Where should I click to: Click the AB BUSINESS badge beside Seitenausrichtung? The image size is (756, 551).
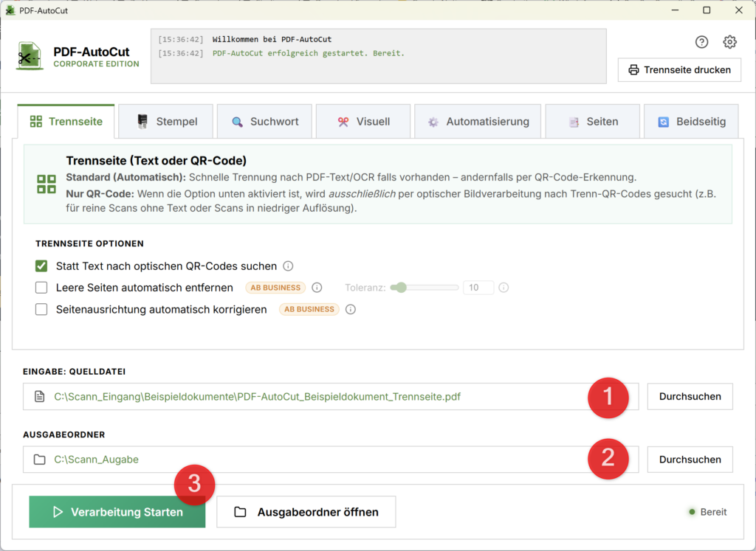click(309, 309)
